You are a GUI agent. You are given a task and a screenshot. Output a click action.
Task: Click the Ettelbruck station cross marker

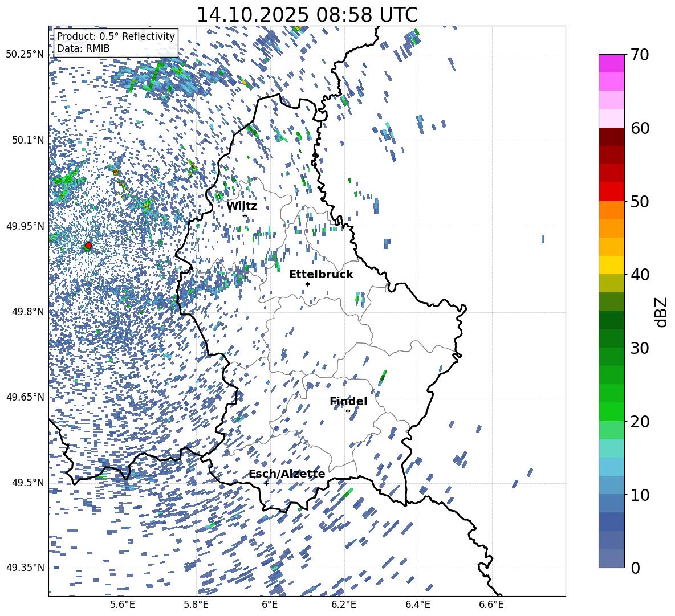[307, 284]
